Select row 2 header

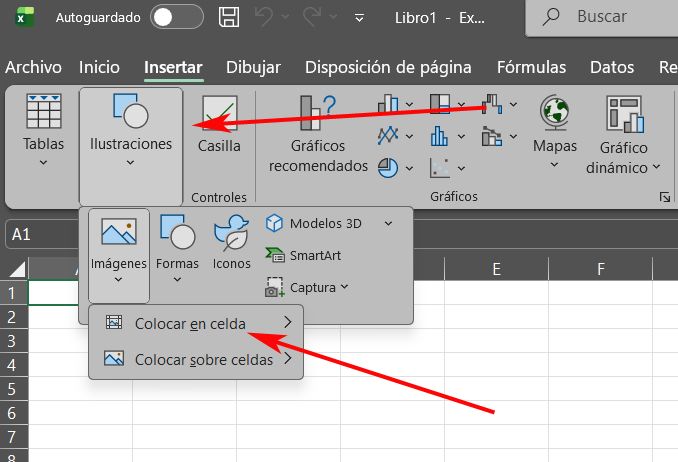(x=13, y=318)
